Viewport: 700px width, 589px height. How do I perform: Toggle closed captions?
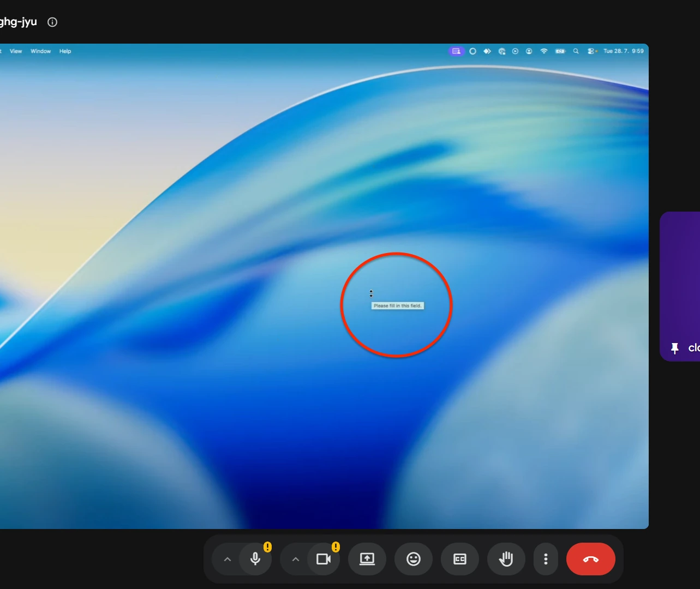pos(460,559)
